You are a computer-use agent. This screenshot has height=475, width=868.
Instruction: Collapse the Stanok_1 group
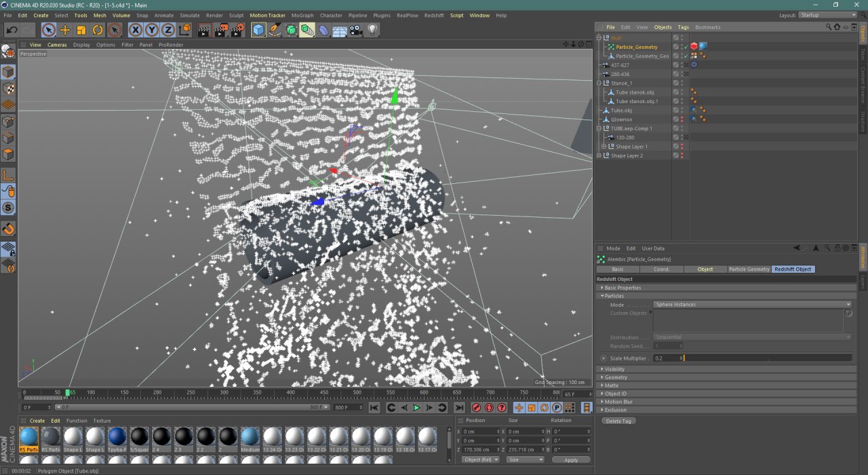pyautogui.click(x=599, y=83)
